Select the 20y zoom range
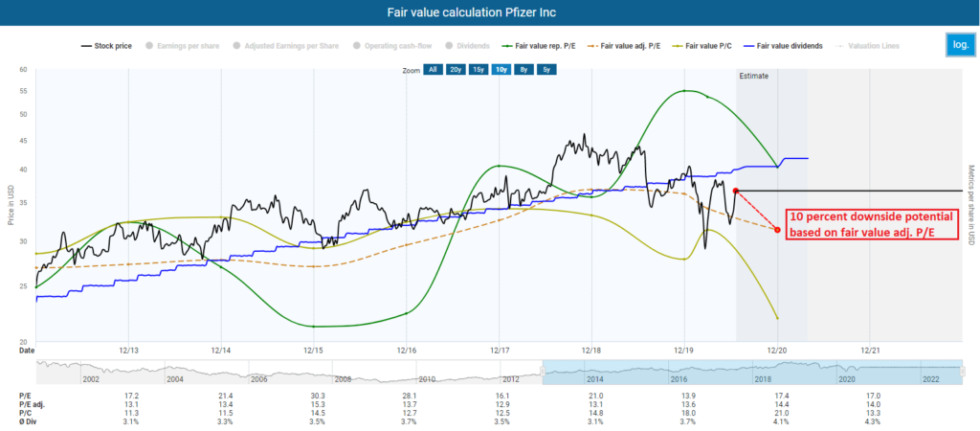Screen dimensions: 980x431 pyautogui.click(x=455, y=70)
